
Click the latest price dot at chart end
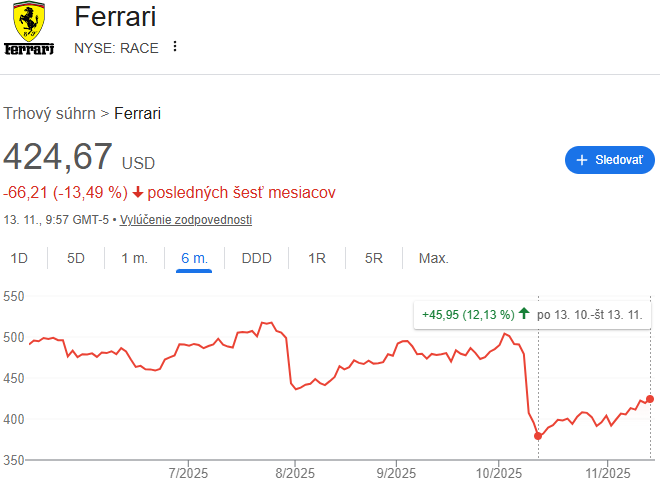(650, 399)
